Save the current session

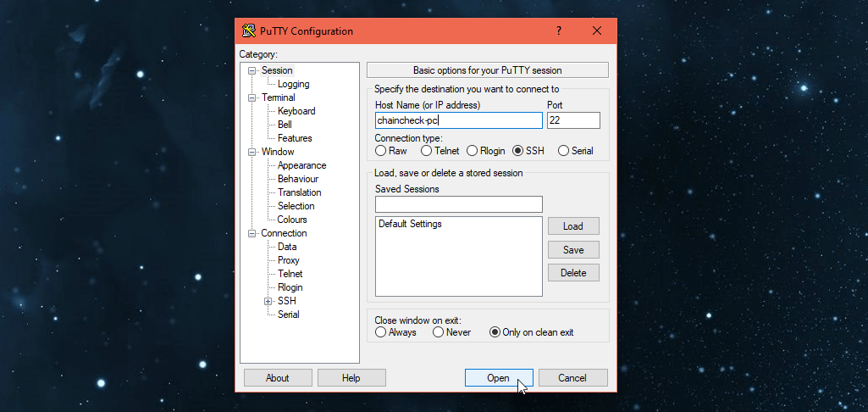click(x=573, y=250)
